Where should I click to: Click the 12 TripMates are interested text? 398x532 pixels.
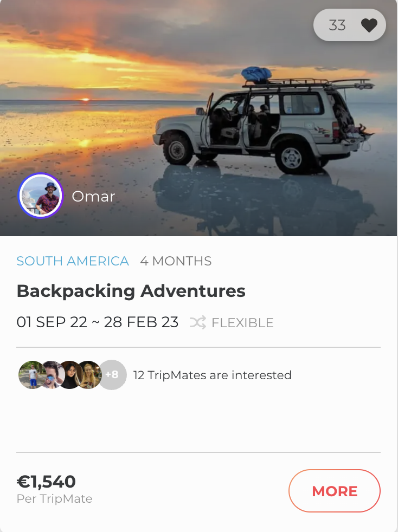212,375
